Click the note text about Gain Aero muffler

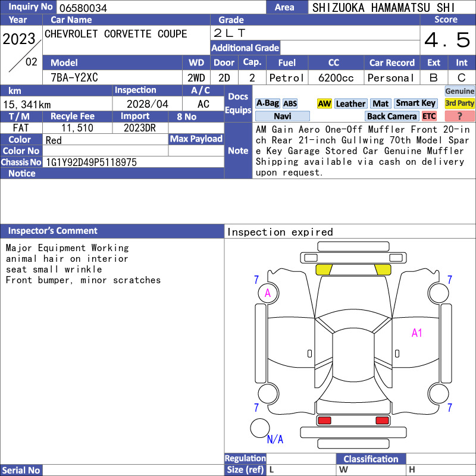362,151
